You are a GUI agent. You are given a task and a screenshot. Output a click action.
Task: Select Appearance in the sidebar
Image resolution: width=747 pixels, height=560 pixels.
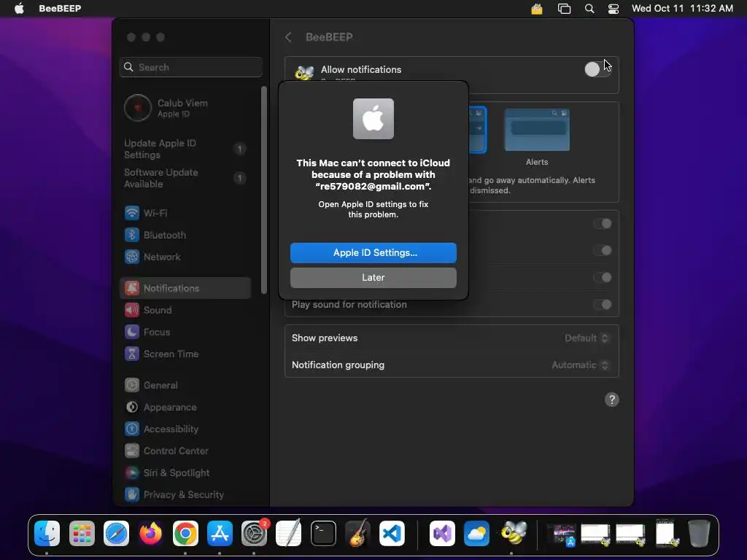186,407
